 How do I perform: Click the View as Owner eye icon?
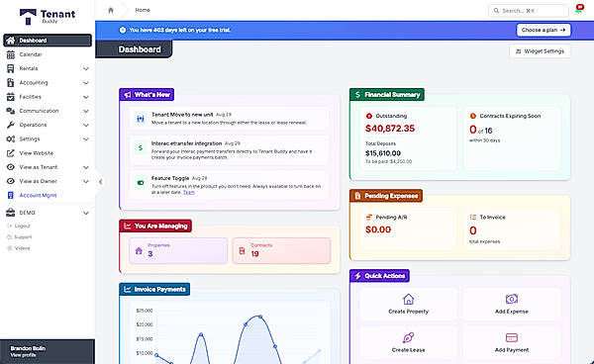[11, 181]
